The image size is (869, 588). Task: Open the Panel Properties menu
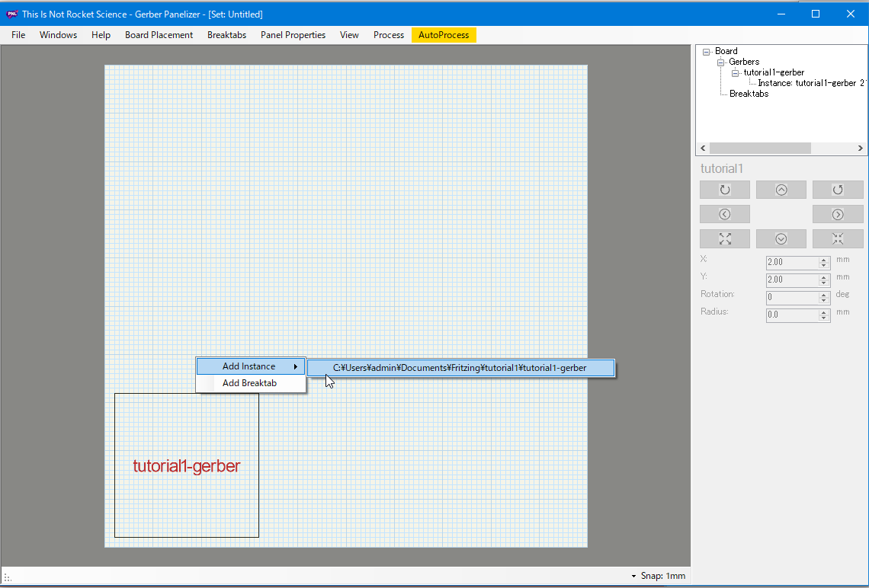coord(293,35)
